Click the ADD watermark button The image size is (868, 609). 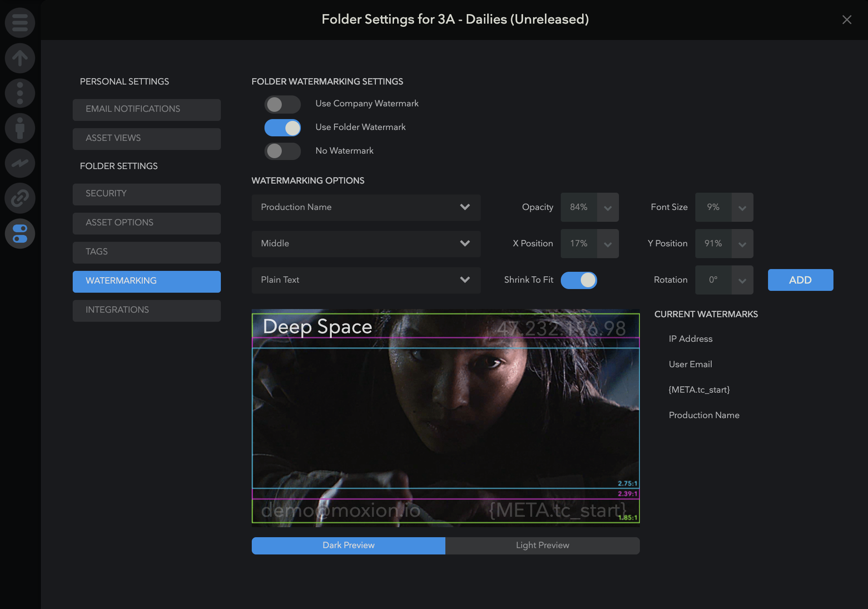click(x=800, y=280)
